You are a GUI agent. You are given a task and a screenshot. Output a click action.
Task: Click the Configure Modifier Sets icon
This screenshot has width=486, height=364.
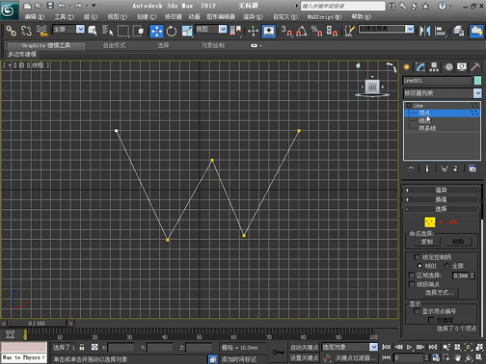472,169
